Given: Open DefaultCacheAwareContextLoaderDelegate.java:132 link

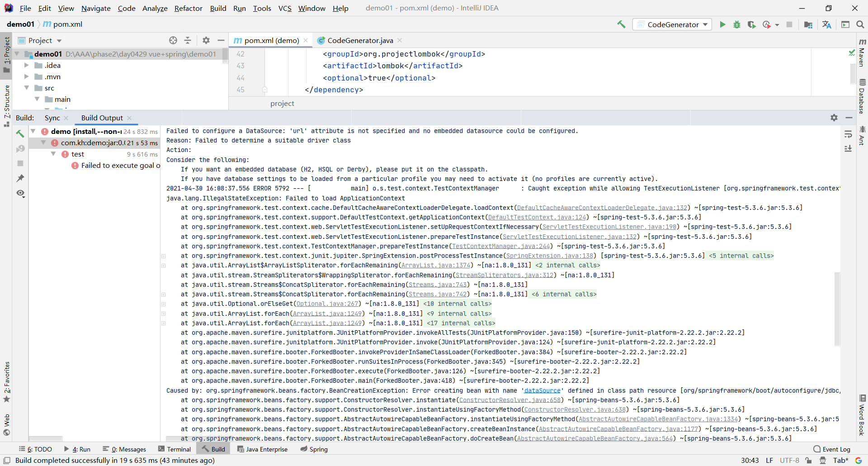Looking at the screenshot, I should coord(602,208).
